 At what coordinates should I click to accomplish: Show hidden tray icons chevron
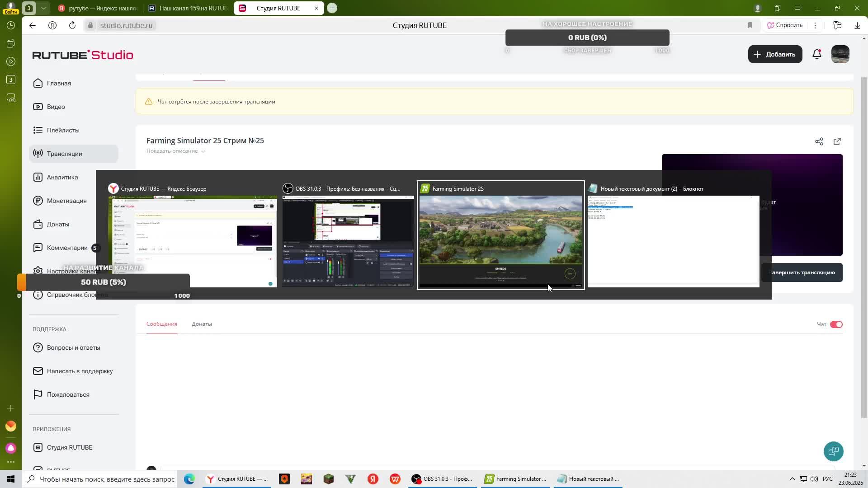click(792, 479)
